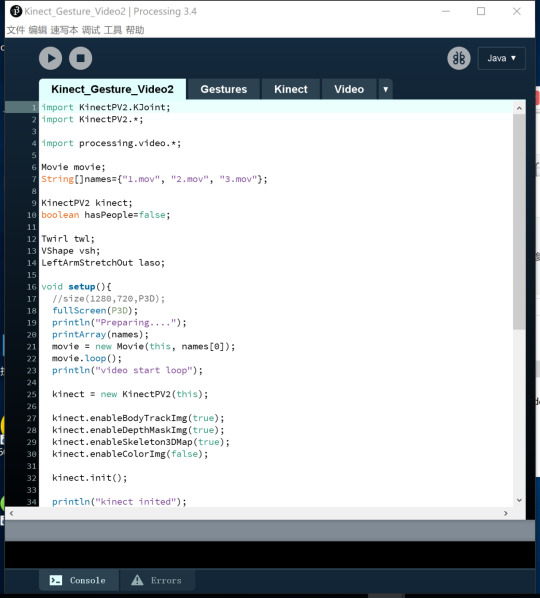Open the 工具 (Tools) menu
540x598 pixels.
tap(113, 30)
